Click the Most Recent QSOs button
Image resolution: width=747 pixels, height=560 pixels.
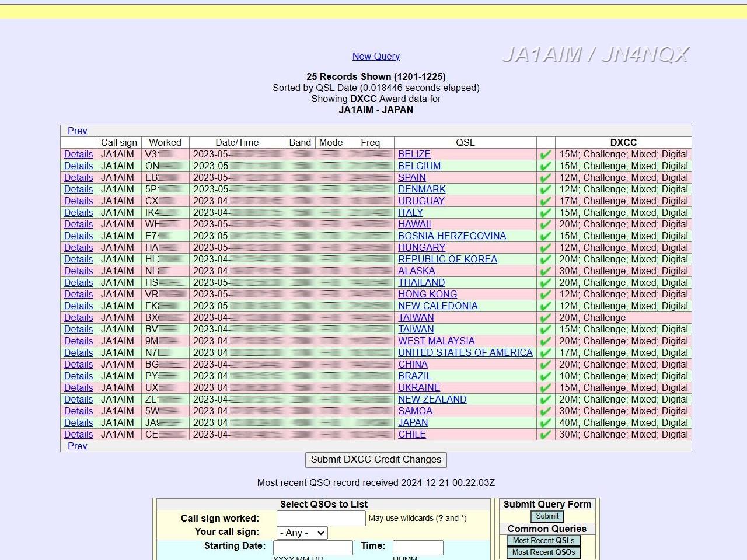coord(543,552)
